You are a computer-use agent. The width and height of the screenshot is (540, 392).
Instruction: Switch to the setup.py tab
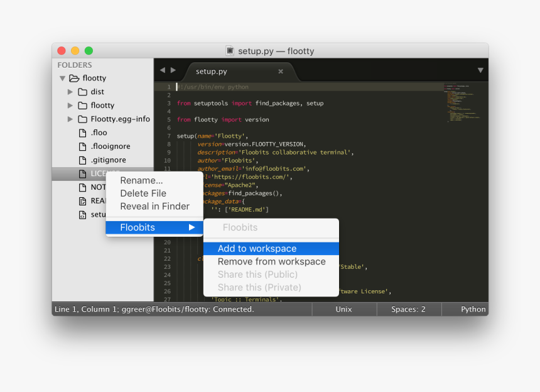(x=210, y=71)
